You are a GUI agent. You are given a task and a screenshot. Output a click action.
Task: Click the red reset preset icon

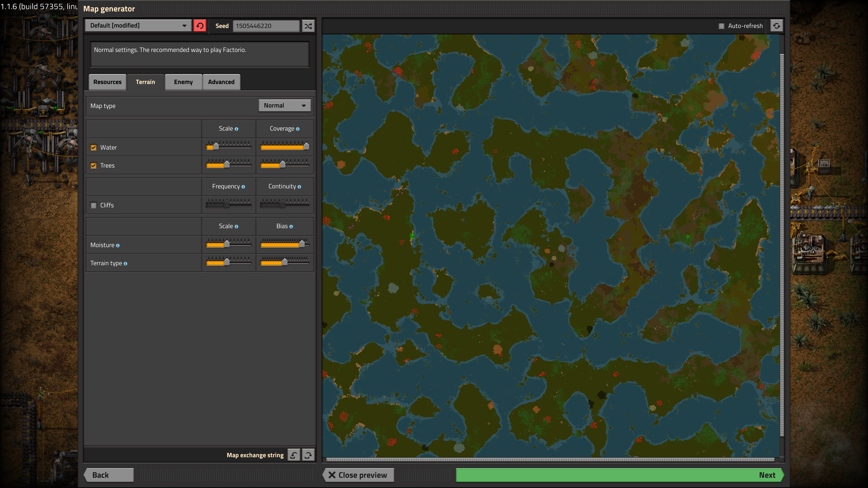point(200,26)
